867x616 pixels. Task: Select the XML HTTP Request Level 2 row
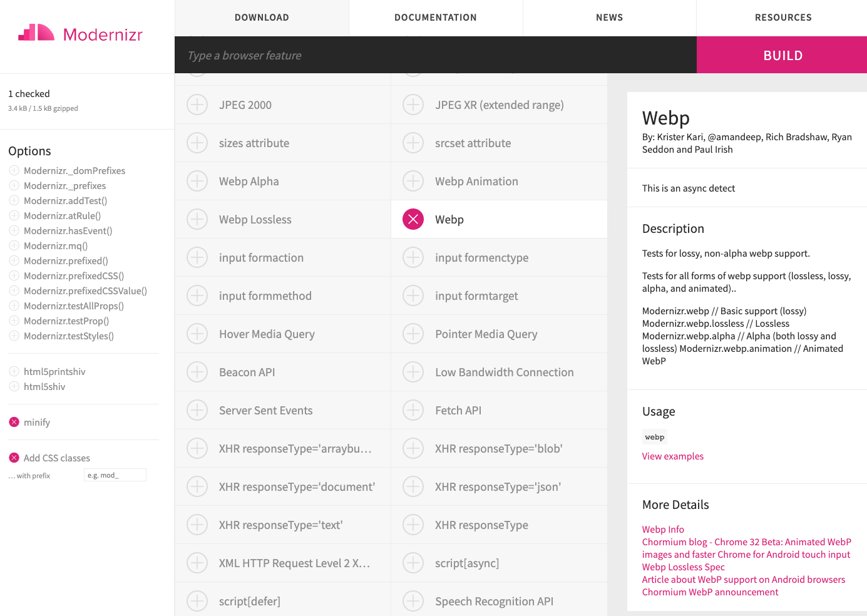click(283, 563)
